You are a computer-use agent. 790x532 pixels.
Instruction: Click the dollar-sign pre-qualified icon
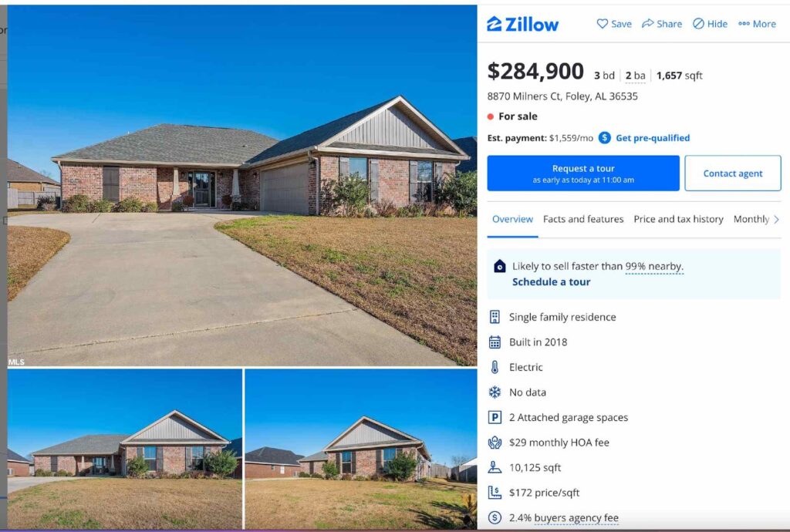[605, 138]
